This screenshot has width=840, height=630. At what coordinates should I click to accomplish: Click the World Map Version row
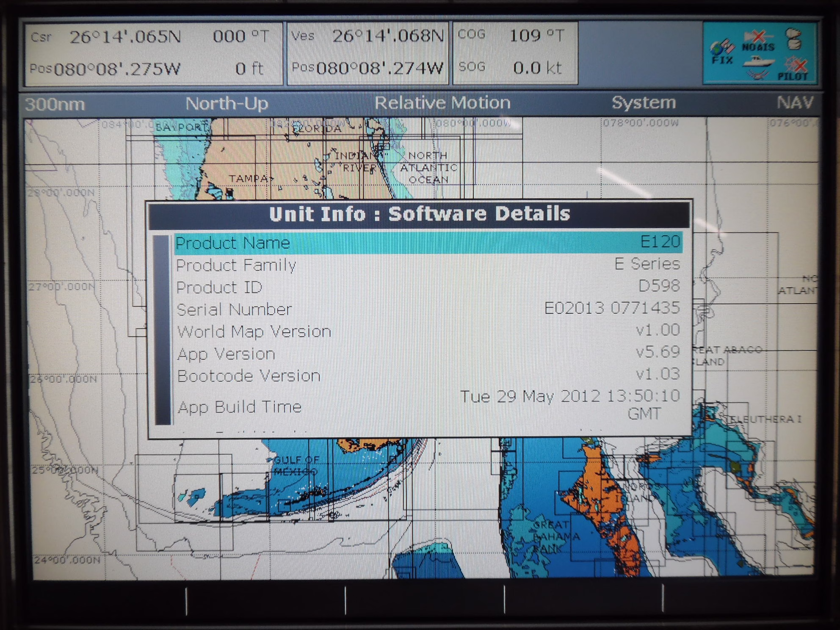click(428, 331)
